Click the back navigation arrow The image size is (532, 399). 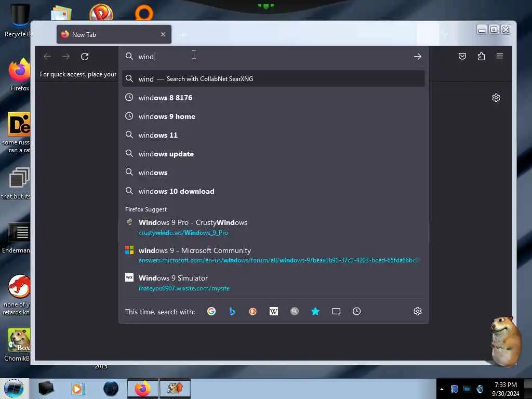point(47,56)
